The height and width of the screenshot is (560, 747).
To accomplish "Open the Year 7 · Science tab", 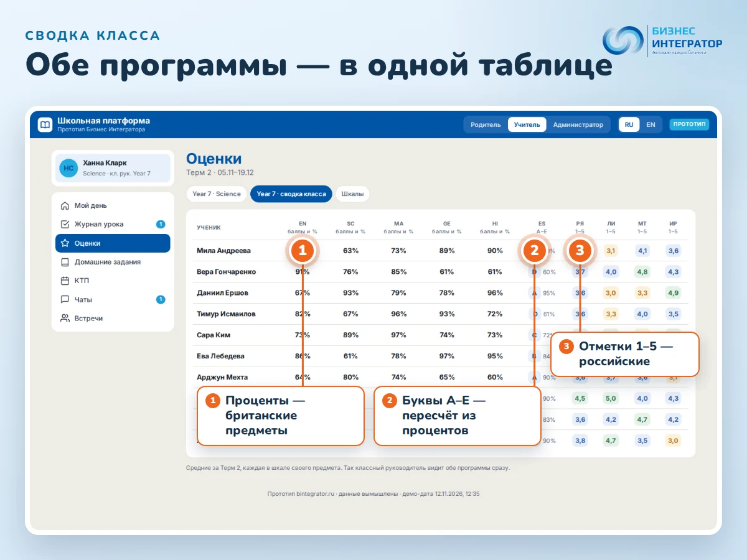I will [x=217, y=194].
